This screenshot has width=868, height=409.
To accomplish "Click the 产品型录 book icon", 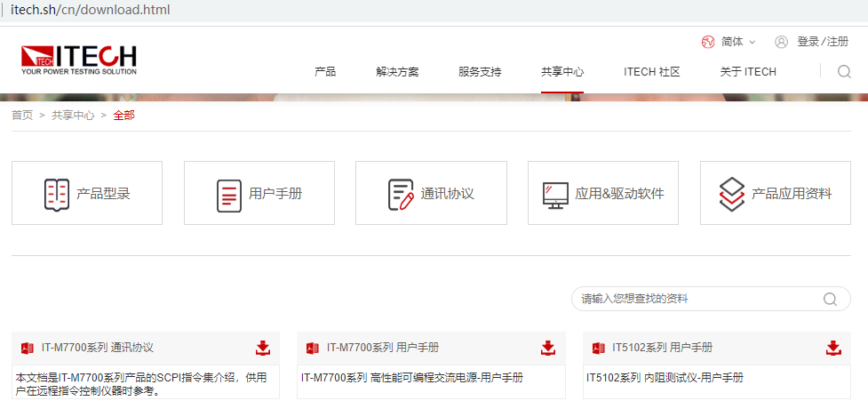I will point(57,195).
